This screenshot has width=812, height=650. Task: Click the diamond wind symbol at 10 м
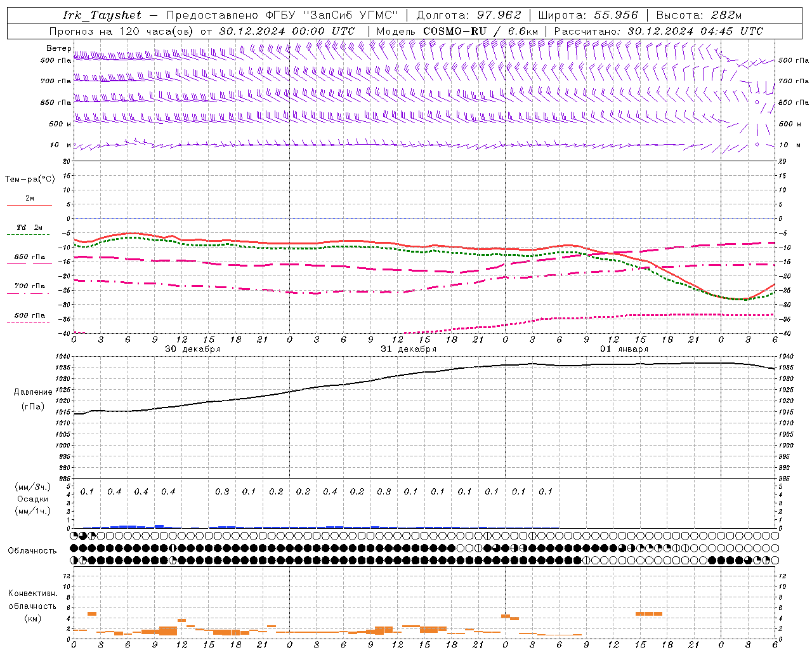[x=757, y=145]
